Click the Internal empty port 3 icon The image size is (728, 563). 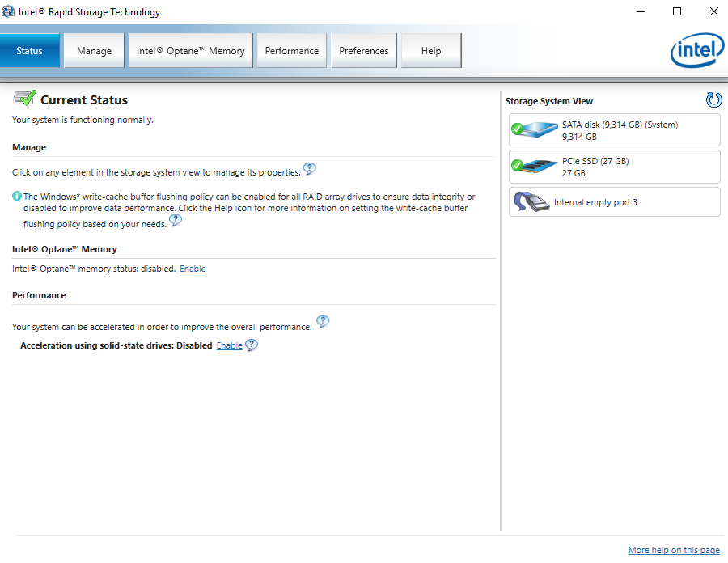(531, 202)
